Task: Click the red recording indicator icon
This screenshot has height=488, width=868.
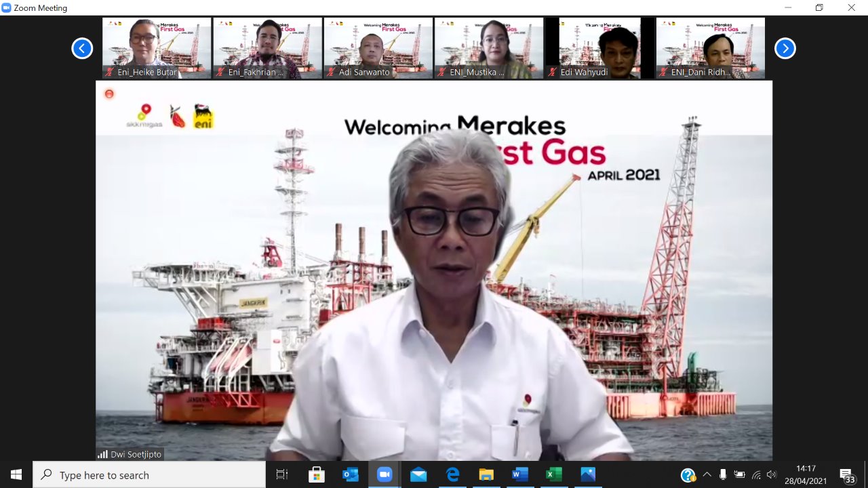Action: click(109, 94)
